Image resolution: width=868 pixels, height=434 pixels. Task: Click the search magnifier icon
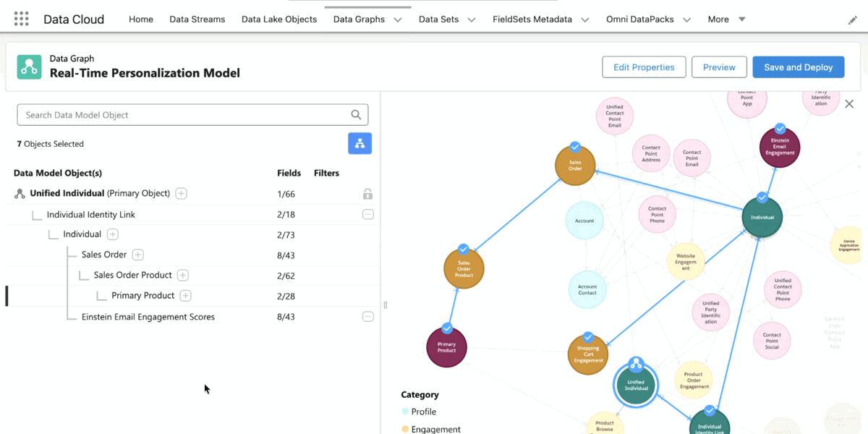point(356,114)
